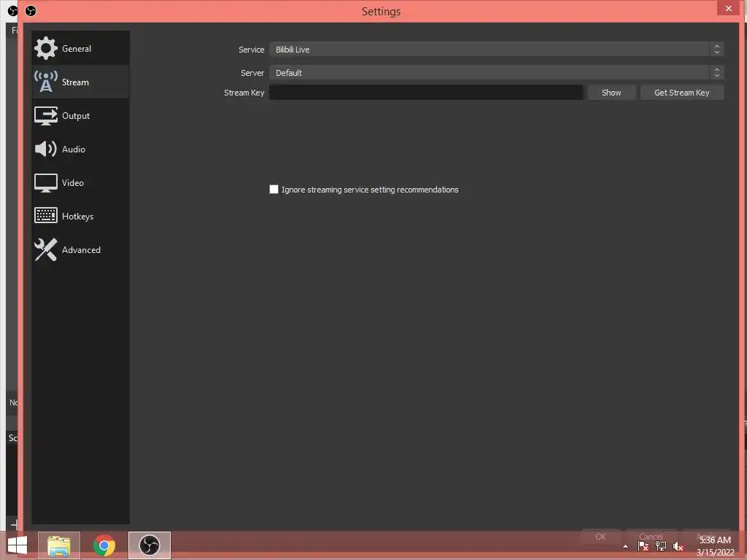Open the General settings gear icon
This screenshot has width=747, height=560.
click(46, 48)
